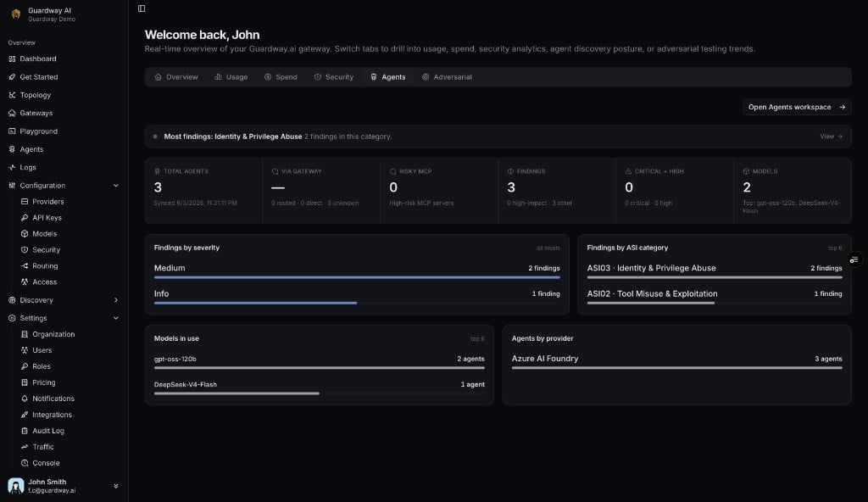Click DeepSeek-V4-Flash model row
The height and width of the screenshot is (502, 868).
320,388
